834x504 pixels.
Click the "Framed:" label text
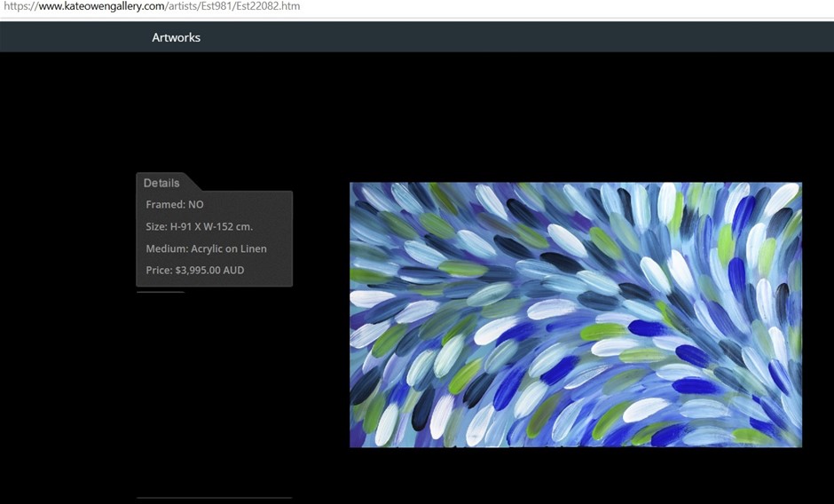(x=165, y=205)
